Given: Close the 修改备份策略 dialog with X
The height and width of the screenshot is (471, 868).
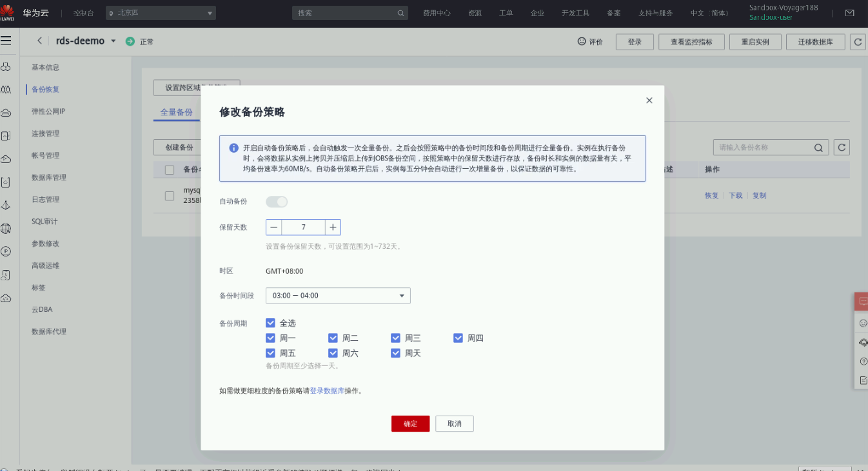Looking at the screenshot, I should click(x=649, y=101).
